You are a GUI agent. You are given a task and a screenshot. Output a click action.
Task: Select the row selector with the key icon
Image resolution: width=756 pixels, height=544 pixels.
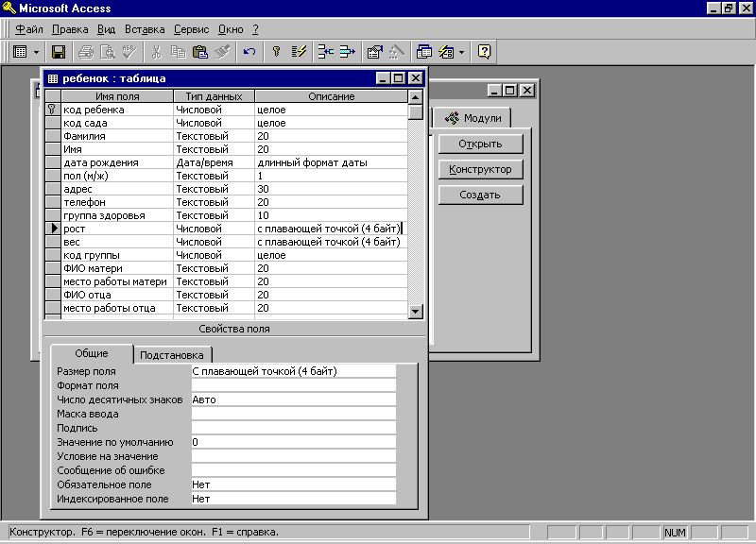point(53,110)
